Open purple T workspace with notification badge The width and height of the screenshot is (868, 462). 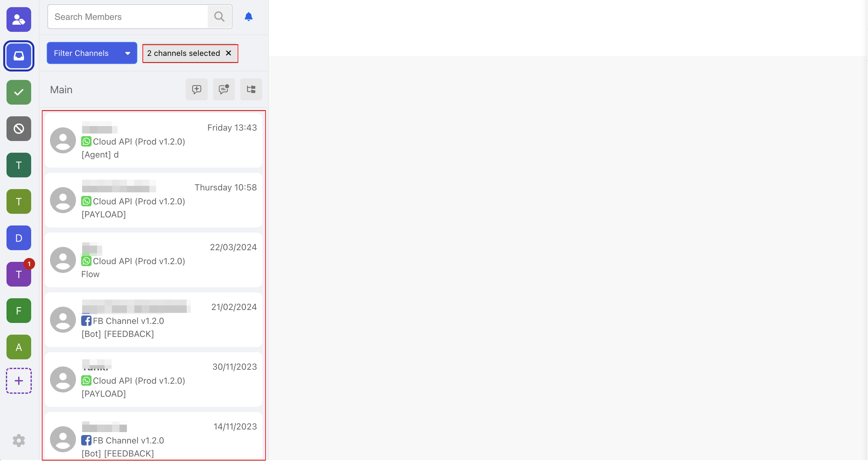coord(19,275)
